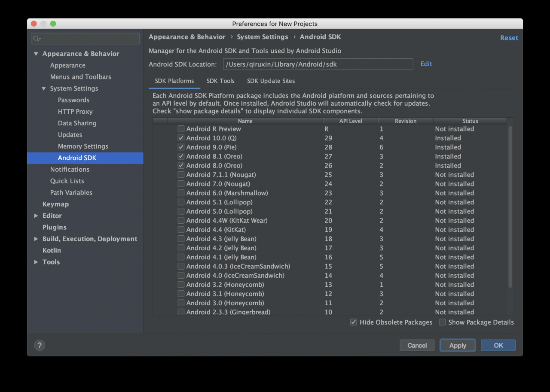Toggle the Hide Obsolete Packages checkbox

click(x=353, y=322)
